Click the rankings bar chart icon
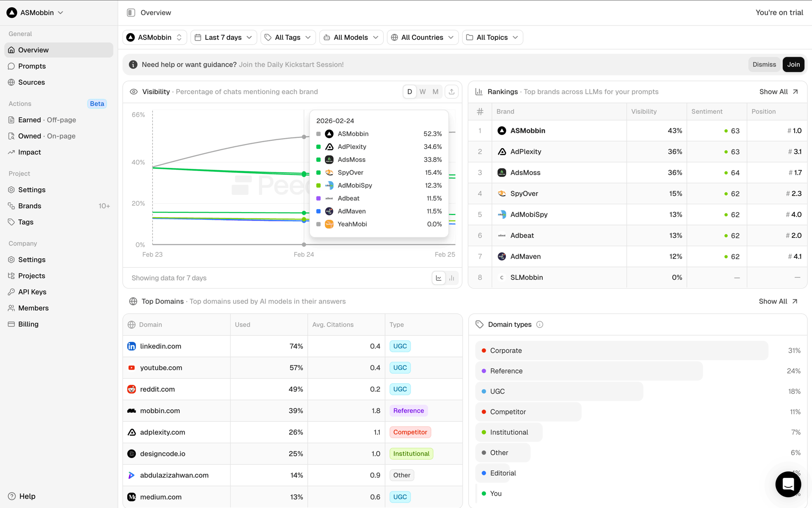This screenshot has height=508, width=812. (x=479, y=92)
